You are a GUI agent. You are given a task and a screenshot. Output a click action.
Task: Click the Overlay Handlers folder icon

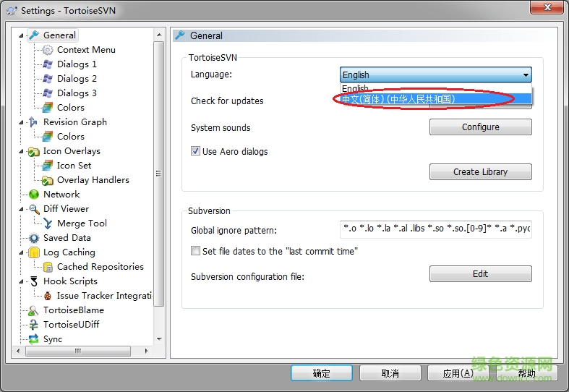(x=48, y=180)
